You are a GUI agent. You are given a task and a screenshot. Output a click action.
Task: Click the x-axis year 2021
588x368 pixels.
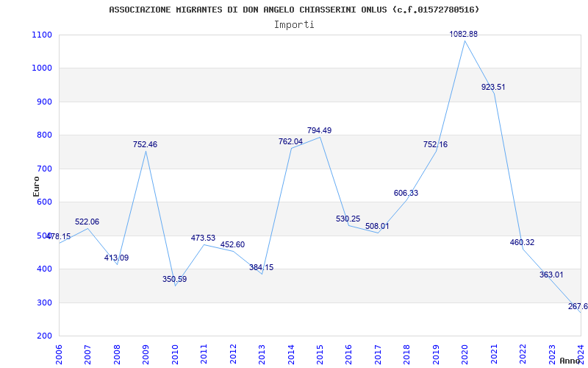tap(494, 354)
